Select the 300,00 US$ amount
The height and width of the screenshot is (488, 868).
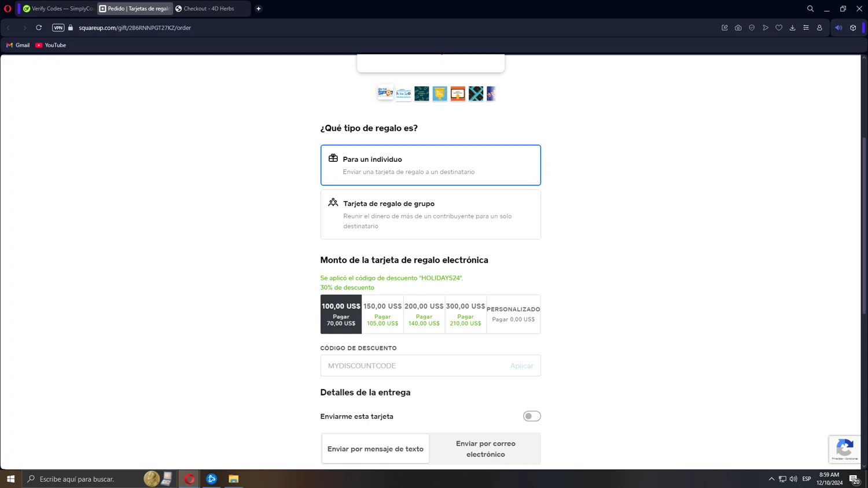point(466,314)
